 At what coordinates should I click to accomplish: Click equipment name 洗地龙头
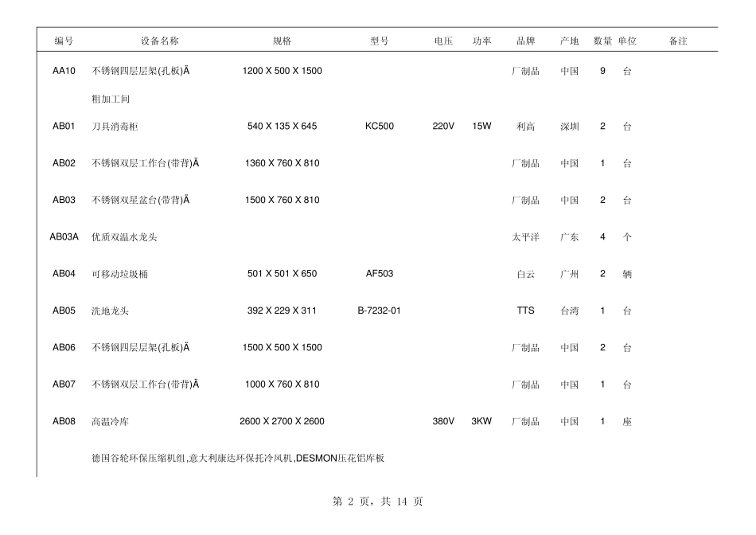(111, 310)
